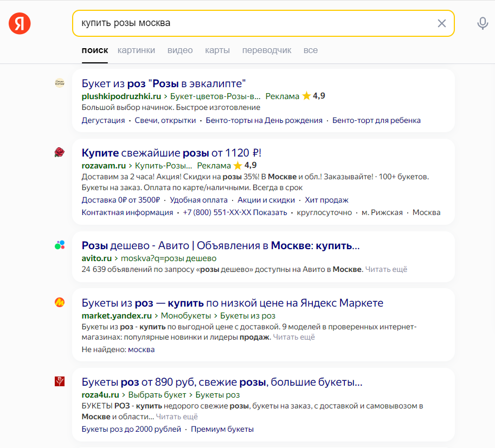Expand Читать ещё in the Yandex Market snippet
The height and width of the screenshot is (448, 495).
coord(294,337)
